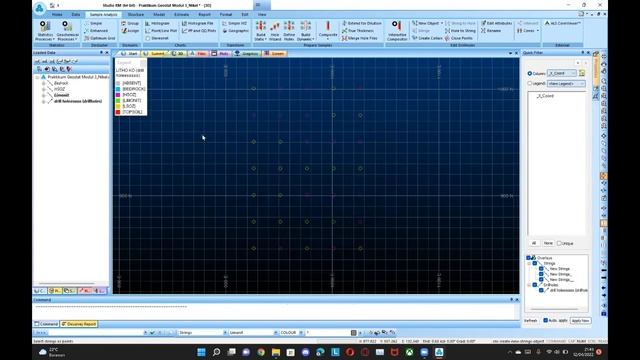Open Geochemical Processes tool
Screen dimensions: 640x360
(x=67, y=31)
